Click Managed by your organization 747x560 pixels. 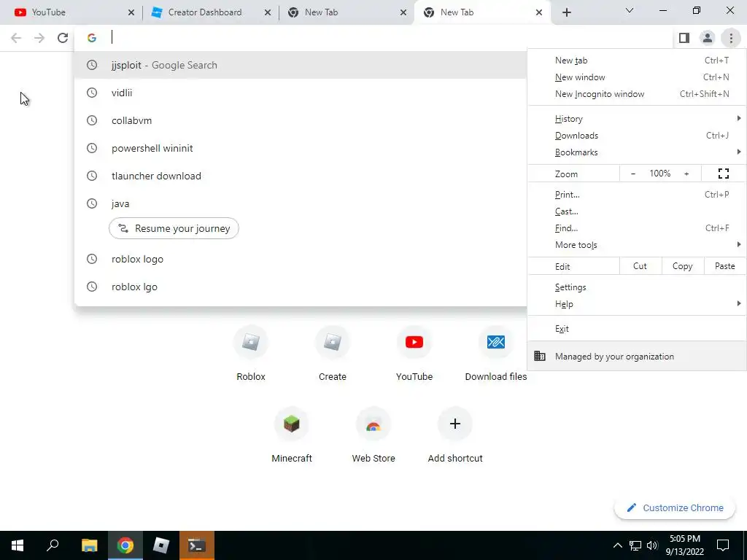637,356
